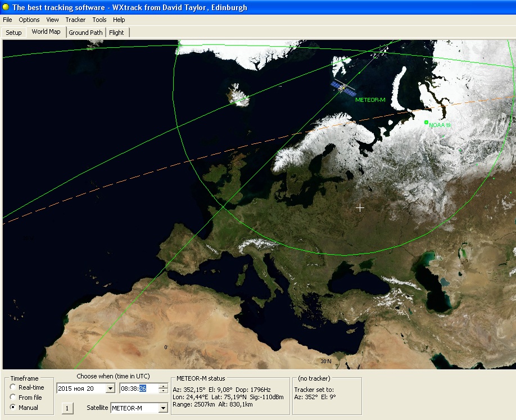This screenshot has height=420, width=516.
Task: Click the button labeled 1
Action: (x=67, y=408)
